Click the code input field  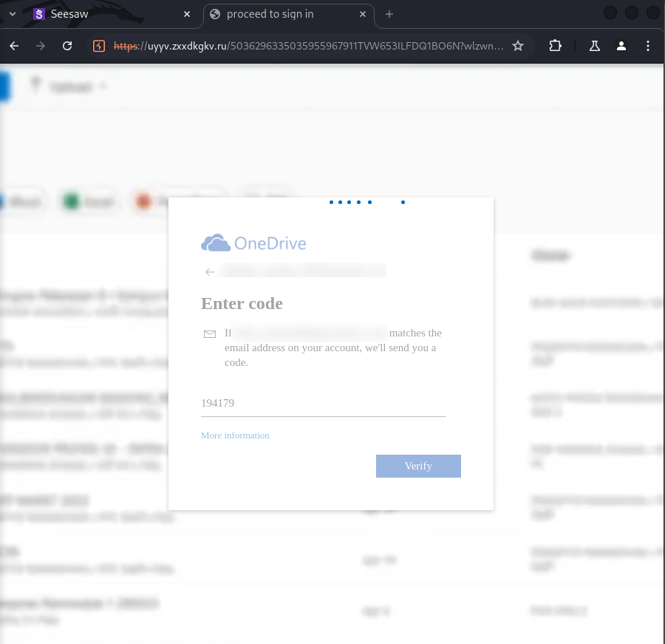pos(323,403)
